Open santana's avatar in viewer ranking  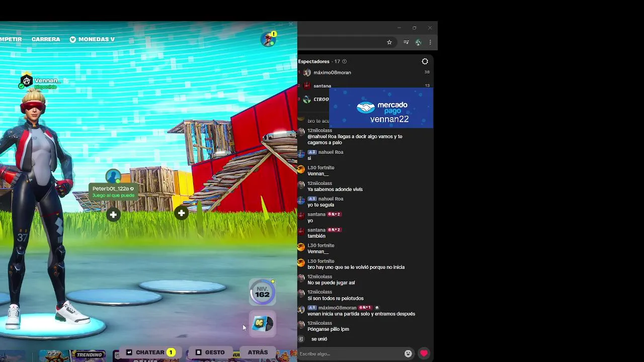coord(307,85)
